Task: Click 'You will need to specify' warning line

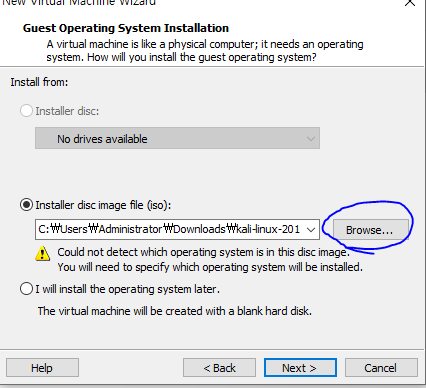Action: click(210, 267)
